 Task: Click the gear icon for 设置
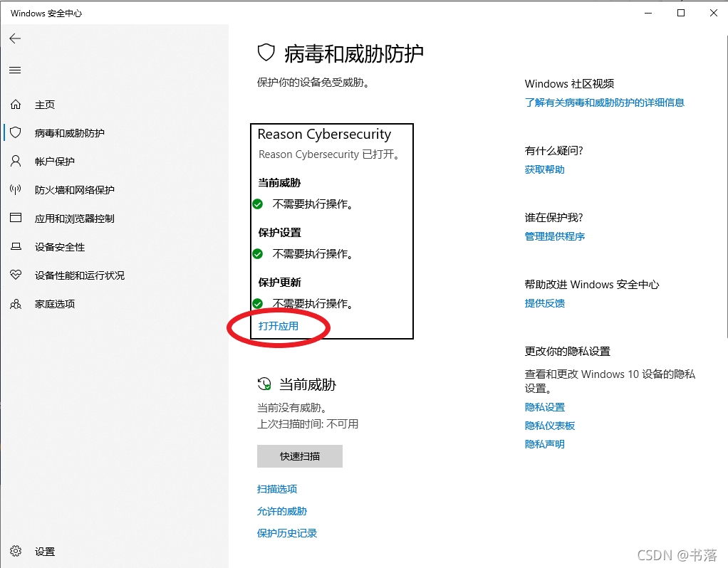point(16,551)
